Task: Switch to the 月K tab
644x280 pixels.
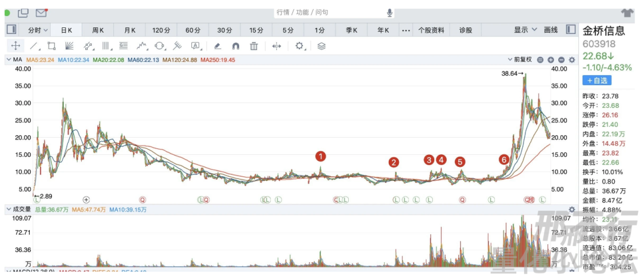Action: pos(130,30)
